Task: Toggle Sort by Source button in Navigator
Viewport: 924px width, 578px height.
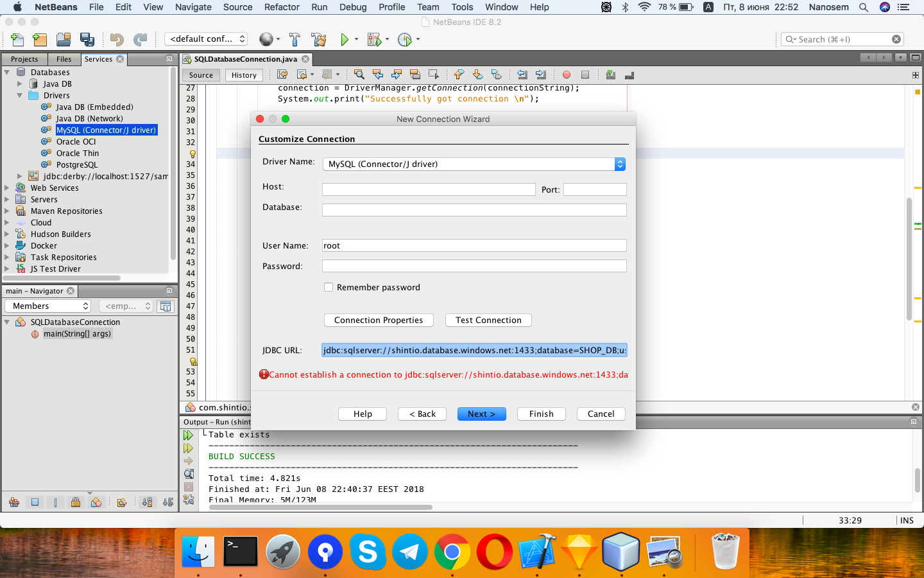Action: coord(168,502)
